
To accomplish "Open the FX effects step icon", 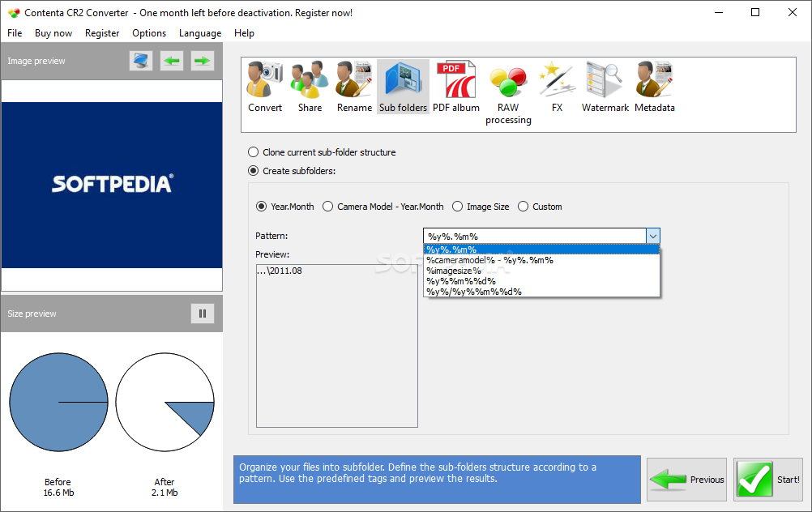I will click(557, 87).
